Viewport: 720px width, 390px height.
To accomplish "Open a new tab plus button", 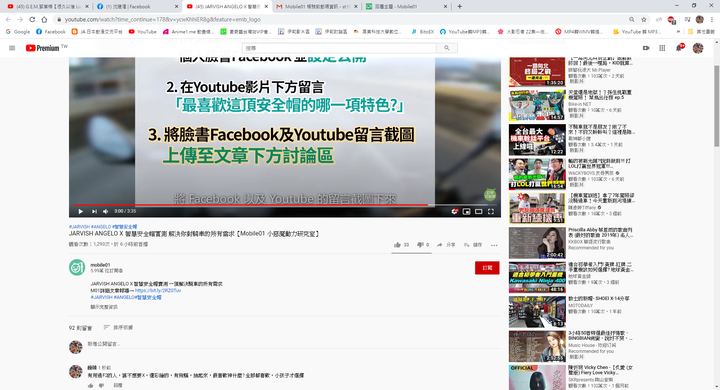I will 460,6.
